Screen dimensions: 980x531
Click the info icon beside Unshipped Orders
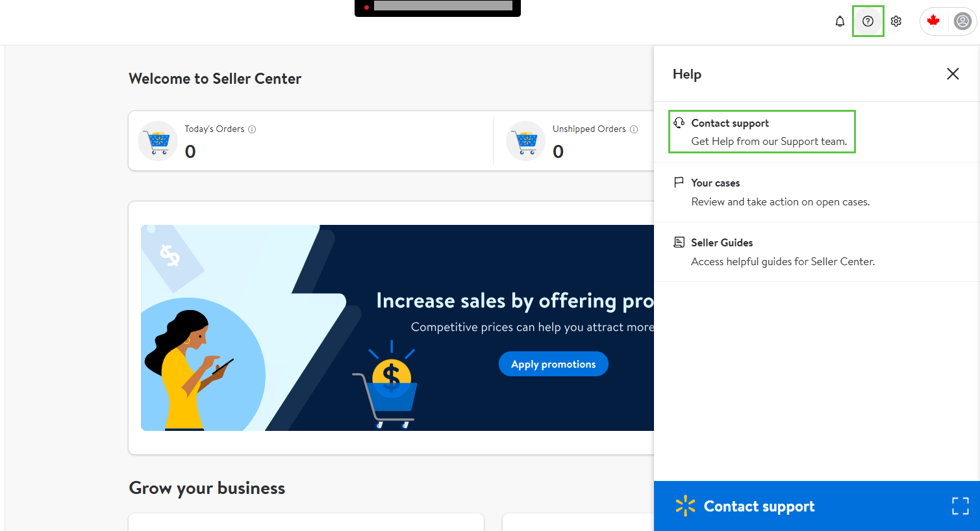(x=634, y=129)
